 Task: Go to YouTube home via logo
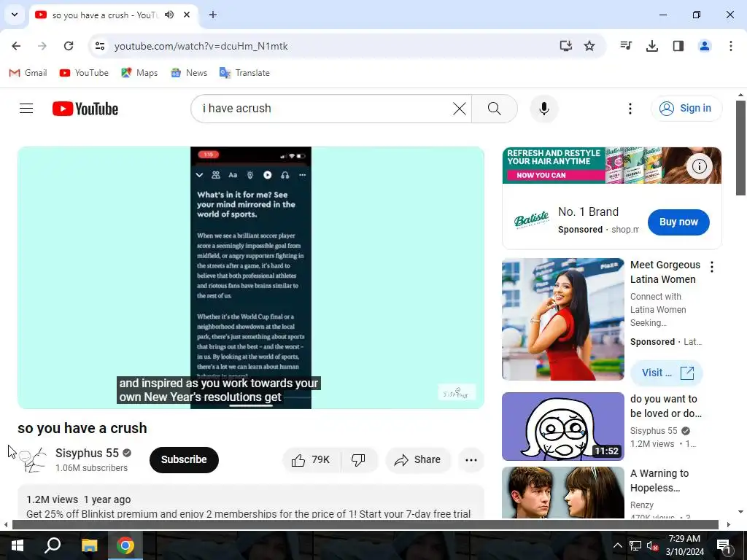coord(85,109)
